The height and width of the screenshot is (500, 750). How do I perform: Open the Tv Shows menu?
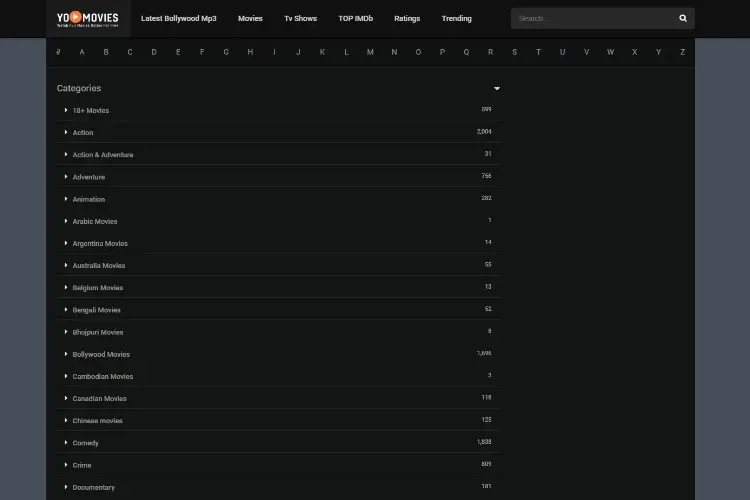[300, 18]
